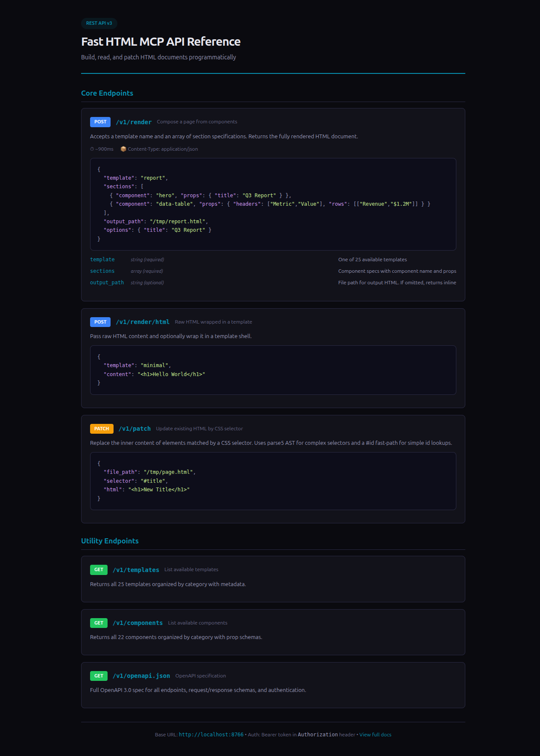
Task: Click the "html": "<h1>New Title</h1>" code line
Action: coord(146,490)
